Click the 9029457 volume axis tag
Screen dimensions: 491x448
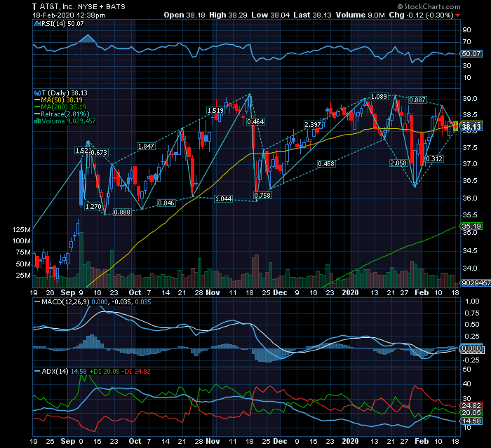tap(476, 283)
